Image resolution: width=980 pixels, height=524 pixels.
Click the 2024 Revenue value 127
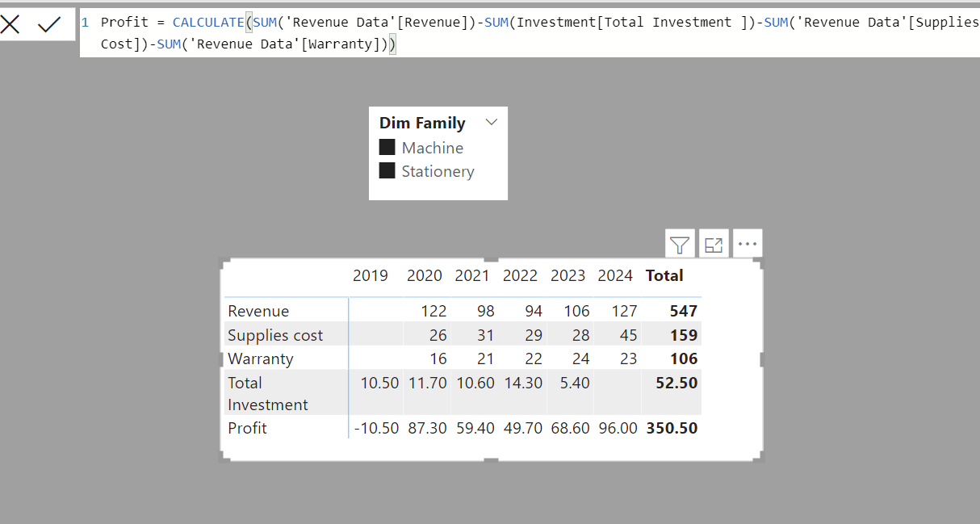pos(625,311)
